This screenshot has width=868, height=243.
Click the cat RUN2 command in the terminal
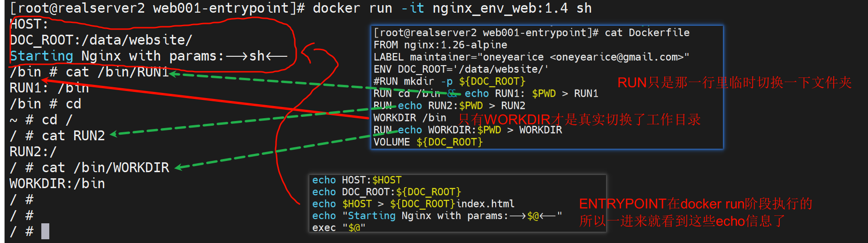[73, 136]
